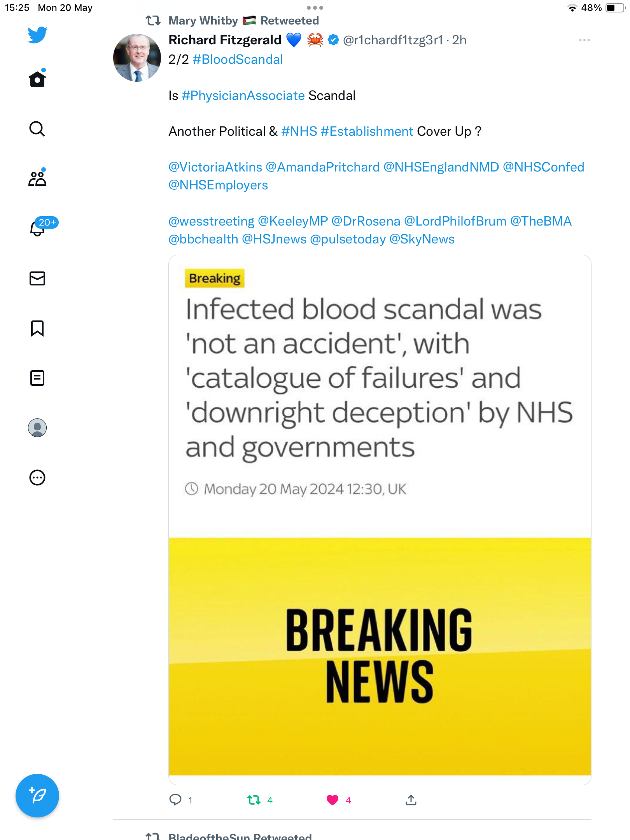The image size is (630, 840).
Task: Open Richard Fitzgerald's profile photo
Action: tap(137, 58)
